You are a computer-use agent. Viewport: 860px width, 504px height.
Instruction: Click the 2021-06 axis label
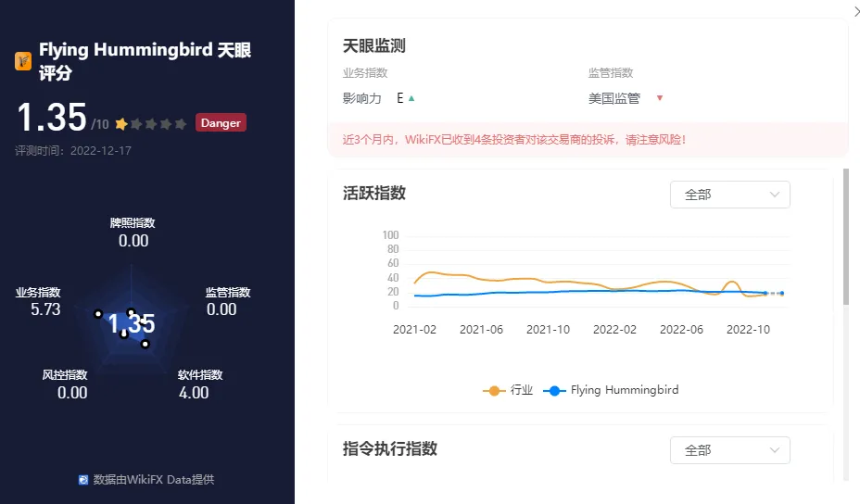tap(481, 330)
